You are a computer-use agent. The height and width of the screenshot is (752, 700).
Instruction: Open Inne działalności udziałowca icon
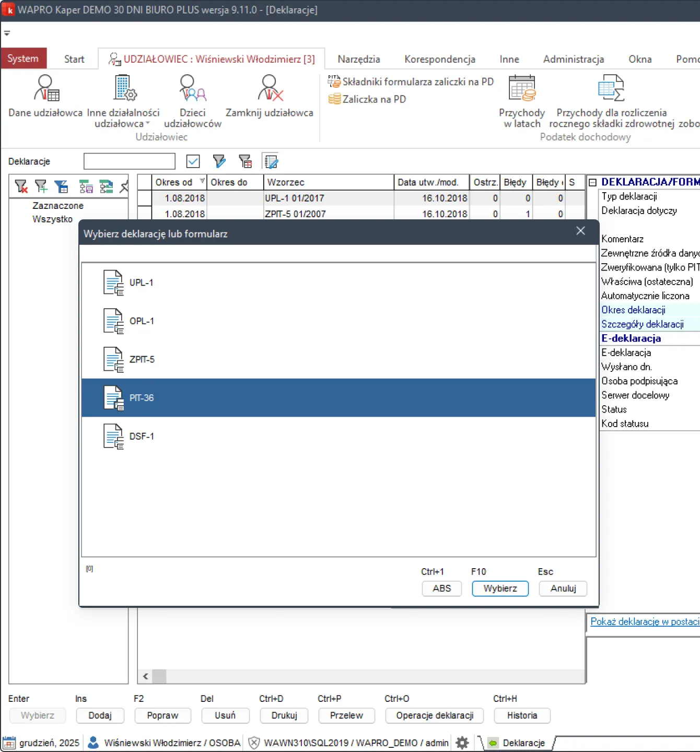125,88
